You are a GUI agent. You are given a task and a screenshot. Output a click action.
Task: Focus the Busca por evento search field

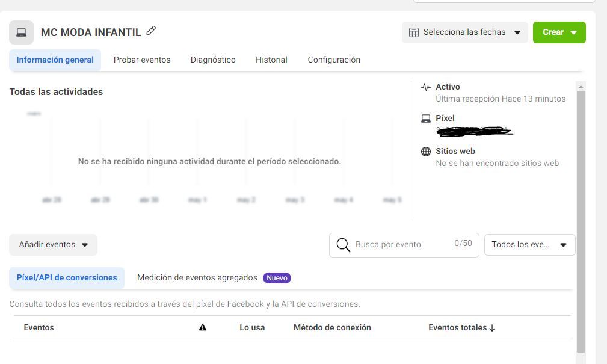404,245
